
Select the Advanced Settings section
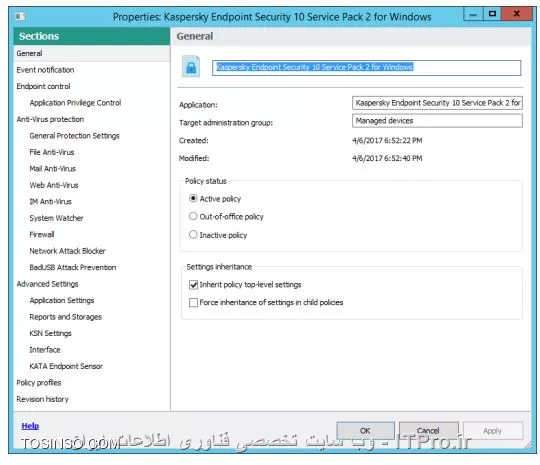coord(48,284)
